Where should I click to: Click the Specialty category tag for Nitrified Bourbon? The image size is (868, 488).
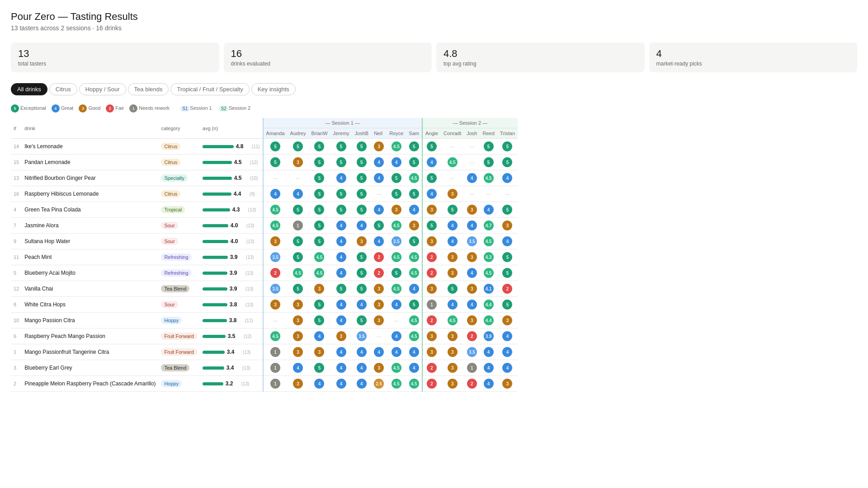[x=174, y=178]
